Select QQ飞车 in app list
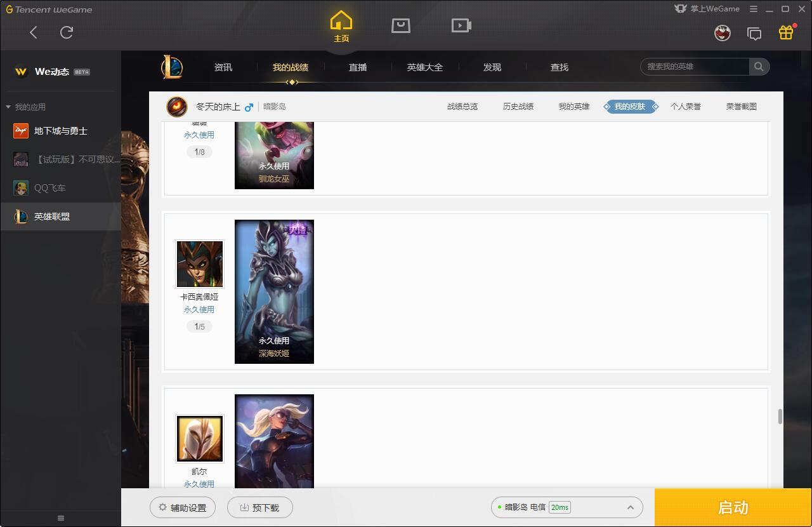 click(60, 188)
